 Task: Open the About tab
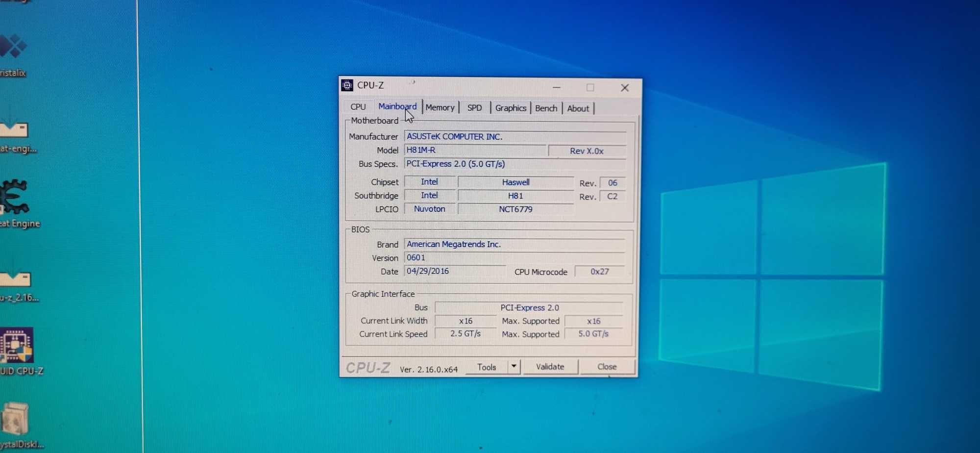pos(578,108)
